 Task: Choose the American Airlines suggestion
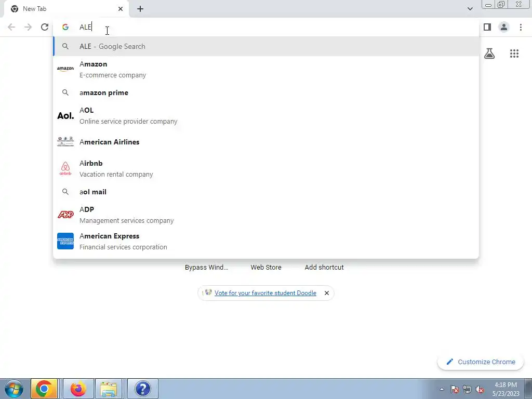point(266,142)
